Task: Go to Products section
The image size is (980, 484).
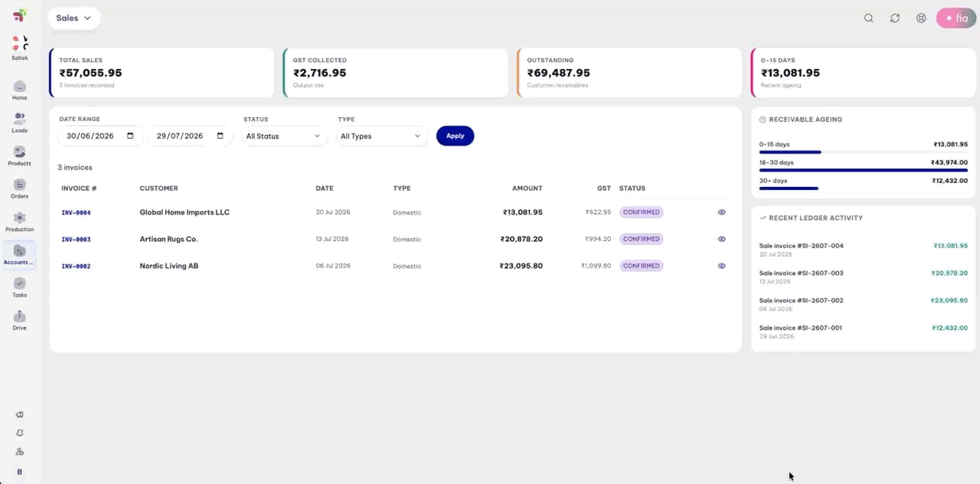Action: pos(19,156)
